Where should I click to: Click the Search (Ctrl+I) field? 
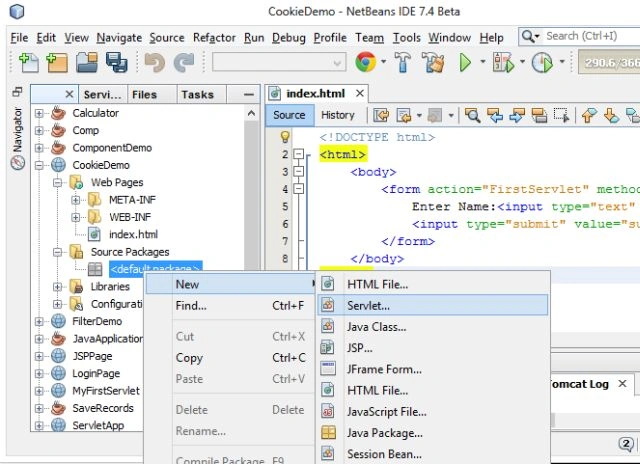click(x=580, y=36)
